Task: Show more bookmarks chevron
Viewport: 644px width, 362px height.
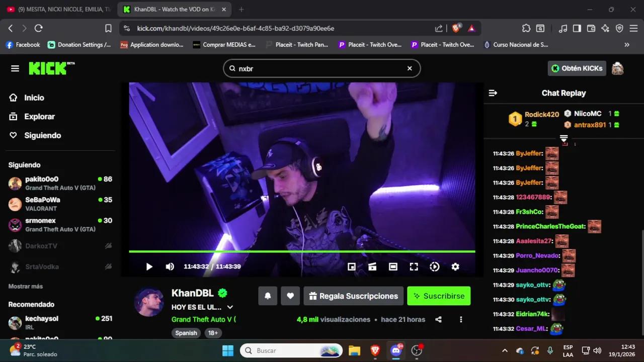Action: (626, 45)
